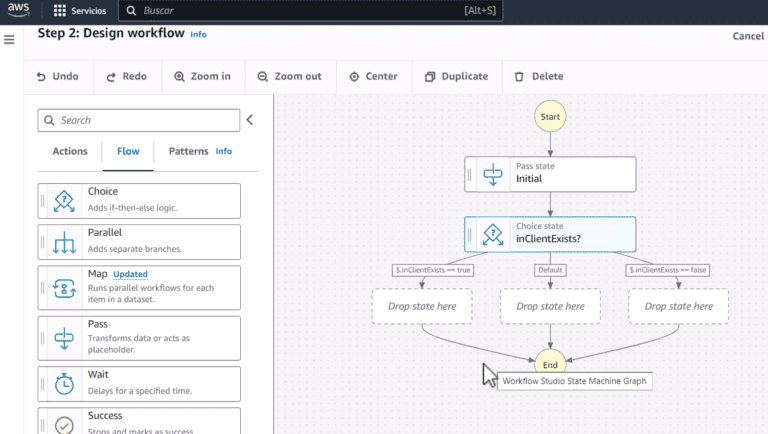Screen dimensions: 768x434
Task: Select the Success state checkmark icon
Action: (64, 425)
